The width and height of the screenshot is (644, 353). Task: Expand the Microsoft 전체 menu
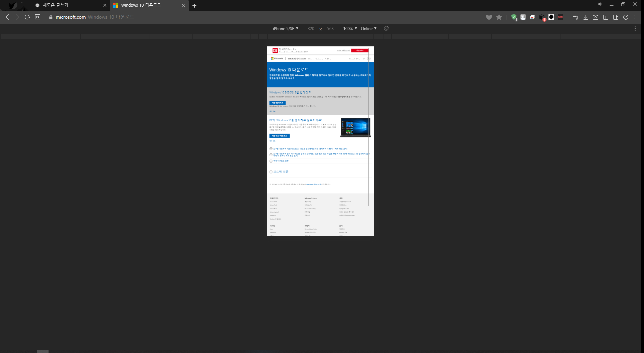[354, 59]
